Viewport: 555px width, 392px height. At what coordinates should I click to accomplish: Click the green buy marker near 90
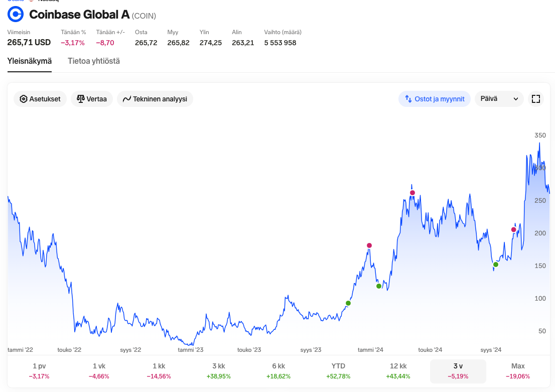348,303
